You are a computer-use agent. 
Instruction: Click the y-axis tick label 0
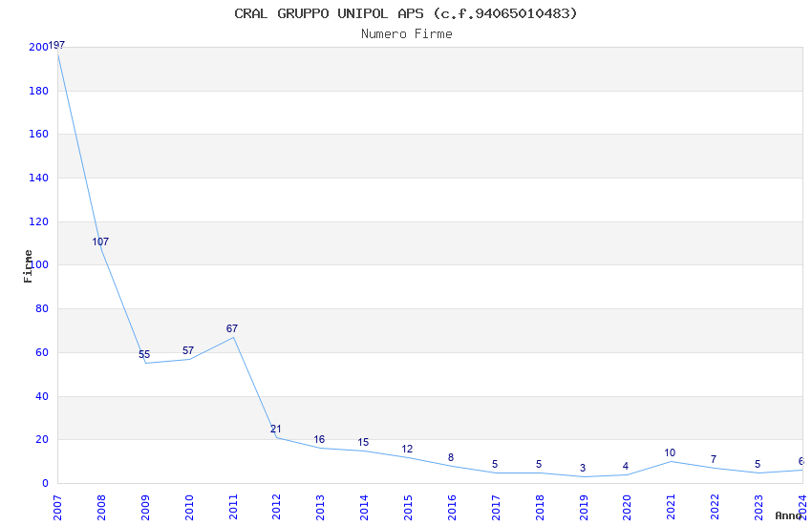45,484
